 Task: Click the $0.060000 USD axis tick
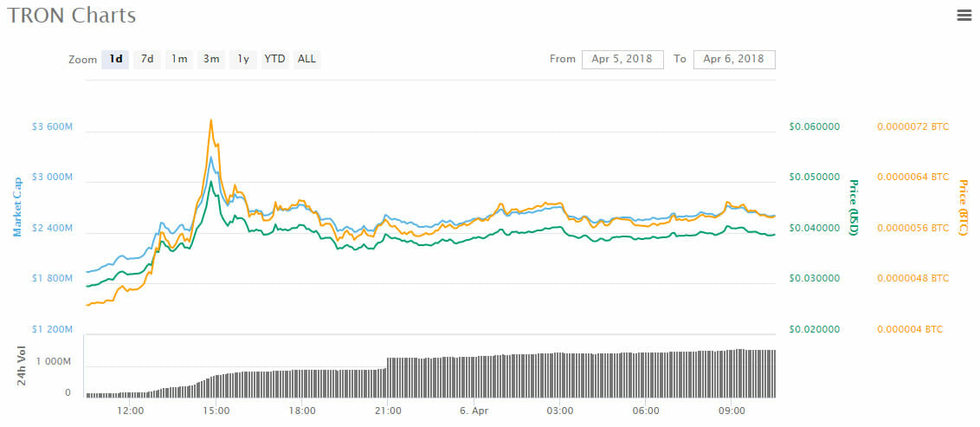click(814, 126)
